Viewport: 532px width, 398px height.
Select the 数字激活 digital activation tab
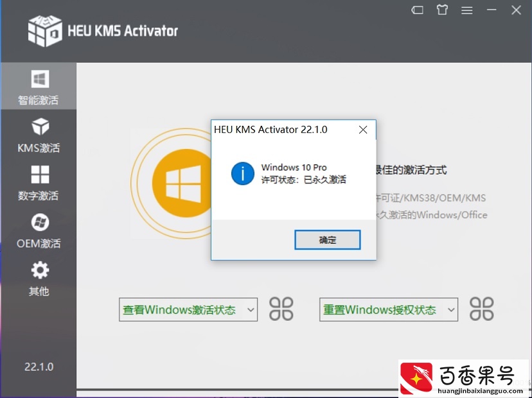[39, 183]
